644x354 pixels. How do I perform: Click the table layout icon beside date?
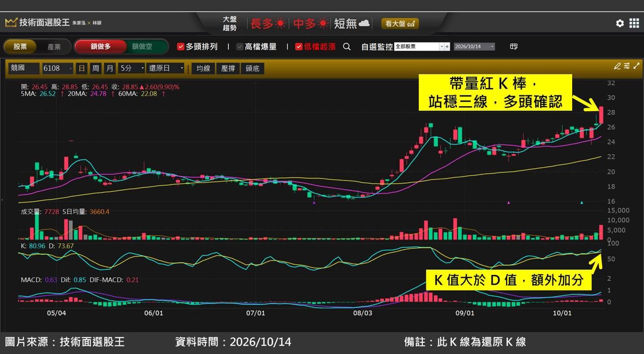514,47
